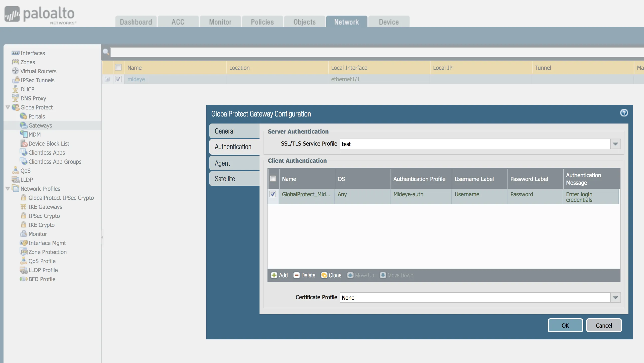This screenshot has height=363, width=644.
Task: Open Zone Protection under Network Profiles
Action: (23, 252)
